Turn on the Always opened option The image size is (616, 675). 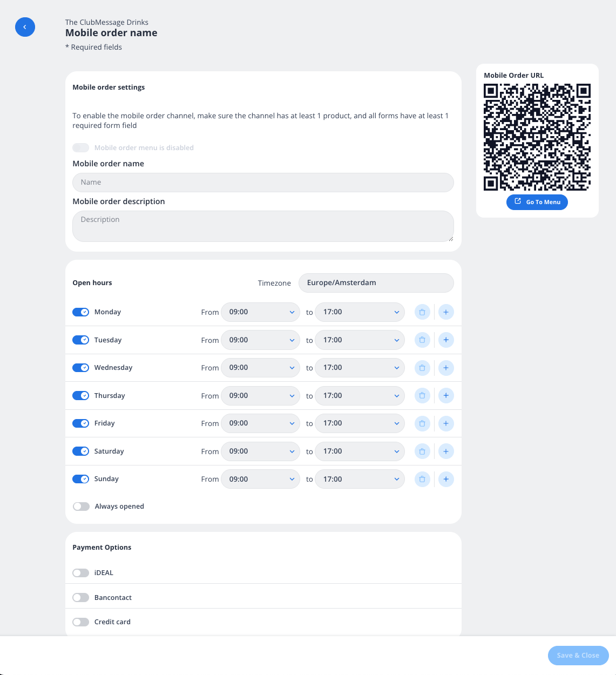[81, 506]
